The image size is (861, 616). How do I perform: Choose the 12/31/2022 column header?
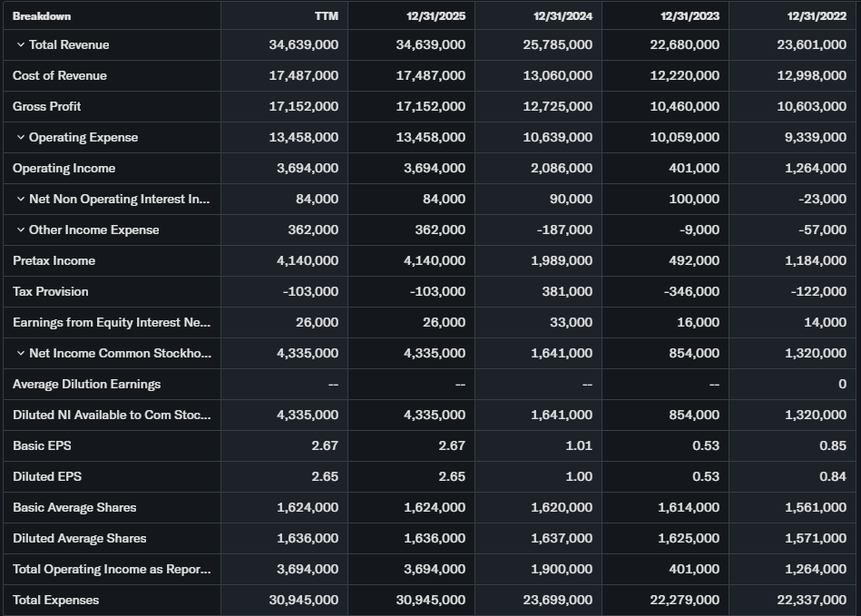tap(817, 15)
